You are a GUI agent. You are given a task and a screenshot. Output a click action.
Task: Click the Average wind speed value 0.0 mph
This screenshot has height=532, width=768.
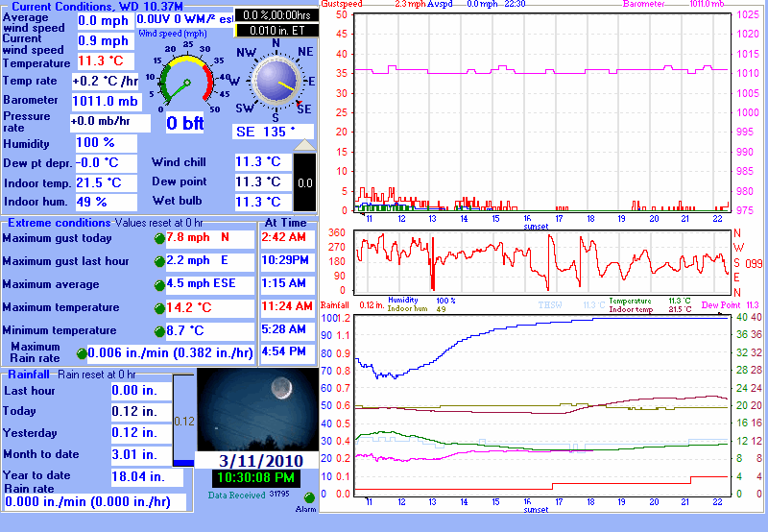click(106, 21)
